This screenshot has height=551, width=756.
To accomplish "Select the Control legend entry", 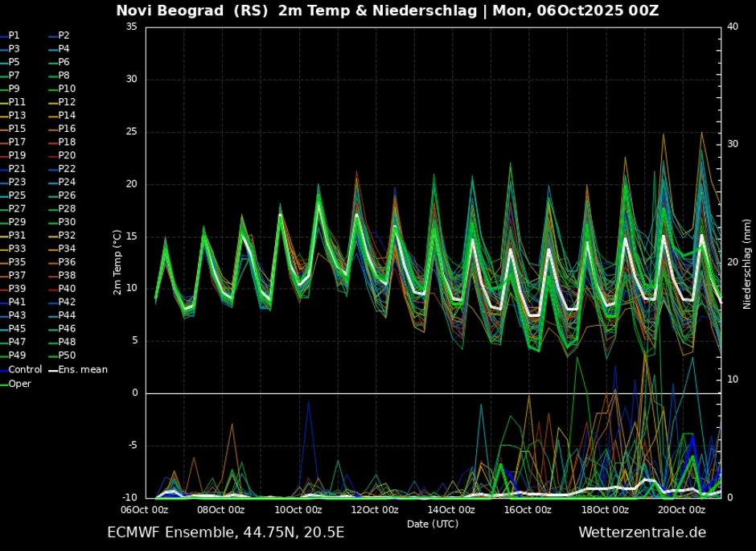I will point(24,370).
